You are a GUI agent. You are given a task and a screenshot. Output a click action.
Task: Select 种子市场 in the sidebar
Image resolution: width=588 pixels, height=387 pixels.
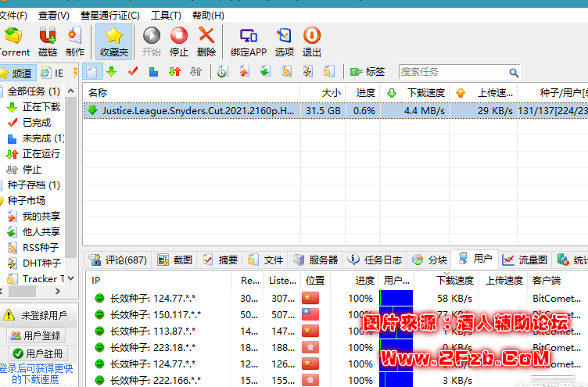point(26,201)
